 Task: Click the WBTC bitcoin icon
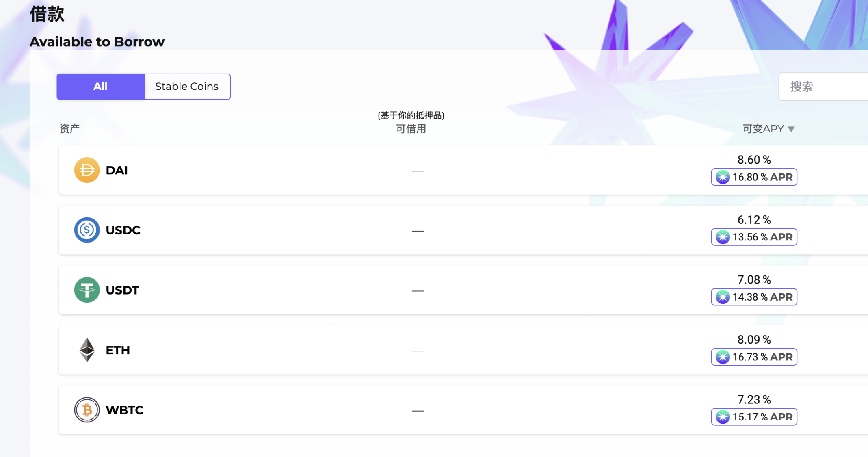pos(87,410)
